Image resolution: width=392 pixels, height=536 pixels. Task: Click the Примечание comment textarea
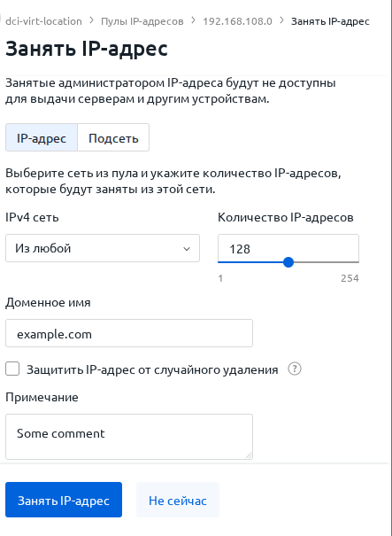pyautogui.click(x=129, y=437)
